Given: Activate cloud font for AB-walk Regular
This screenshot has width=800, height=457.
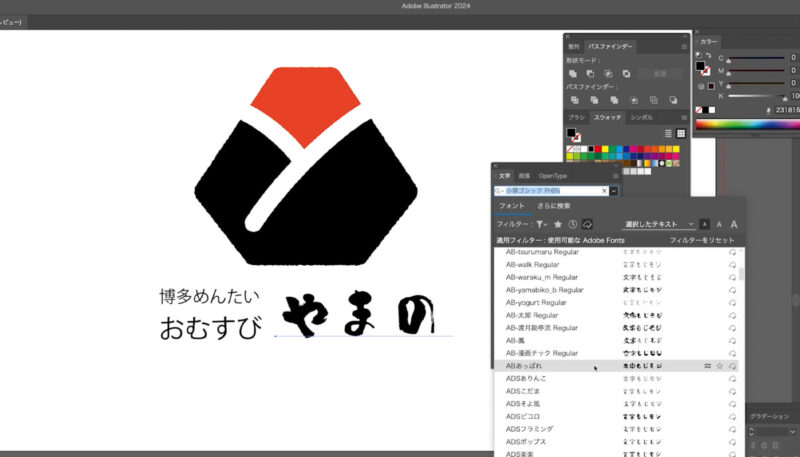Looking at the screenshot, I should click(x=732, y=265).
